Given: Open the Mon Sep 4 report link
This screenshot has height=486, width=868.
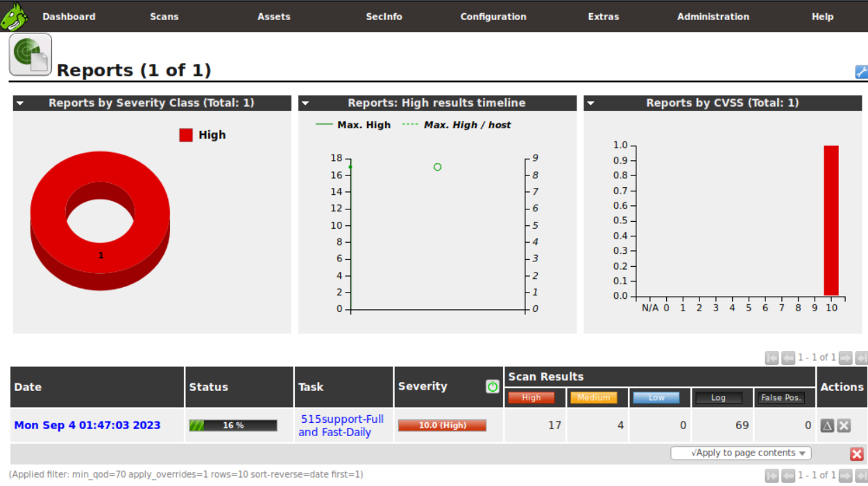Looking at the screenshot, I should pos(87,425).
